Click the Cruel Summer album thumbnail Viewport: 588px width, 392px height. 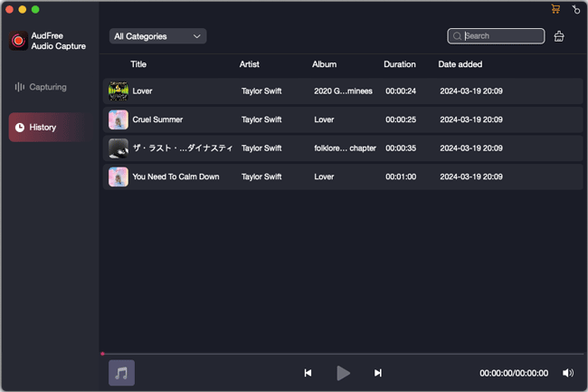click(119, 120)
